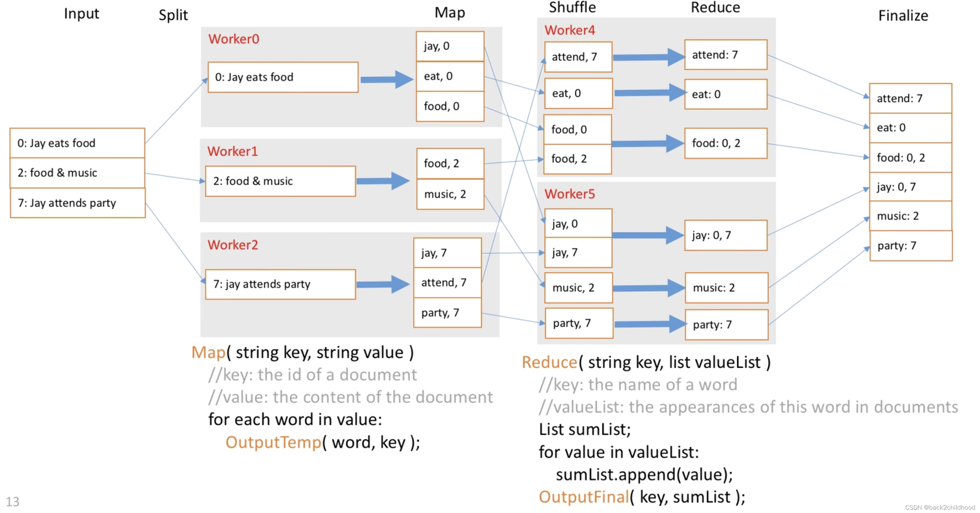Screen dimensions: 980x513
Task: Click "party: 7" in the Finalize list
Action: [x=911, y=246]
